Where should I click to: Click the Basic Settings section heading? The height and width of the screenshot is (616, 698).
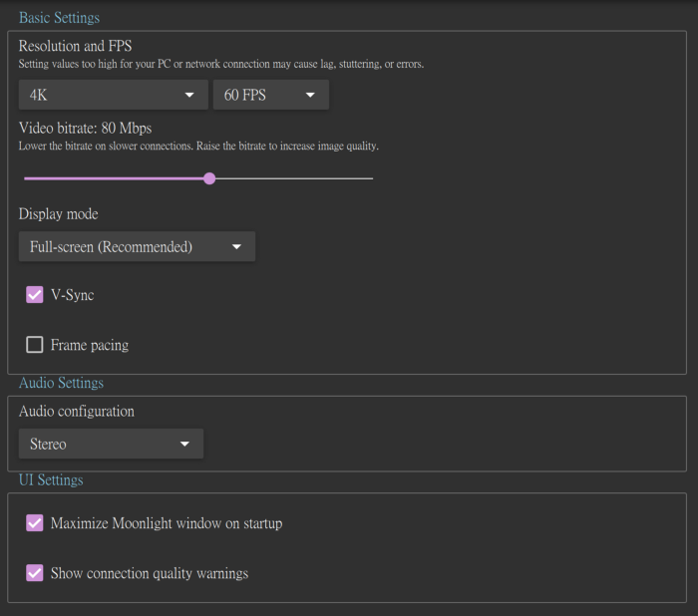point(59,18)
